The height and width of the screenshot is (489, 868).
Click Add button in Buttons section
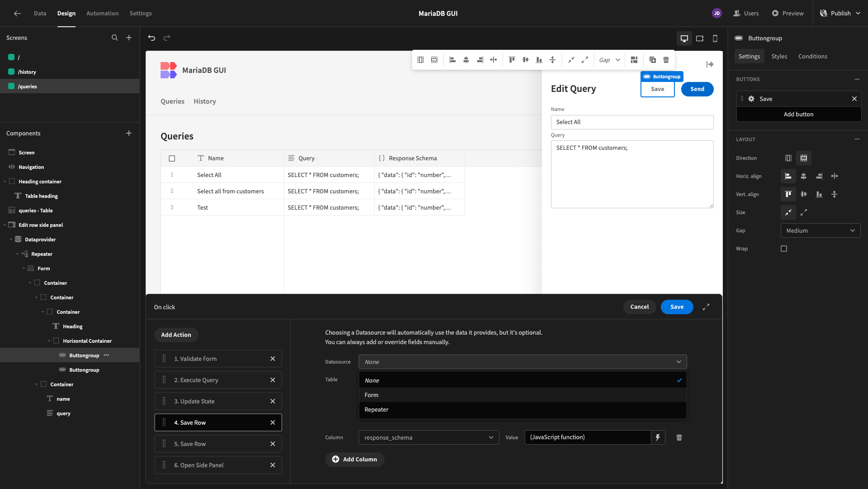coord(798,114)
